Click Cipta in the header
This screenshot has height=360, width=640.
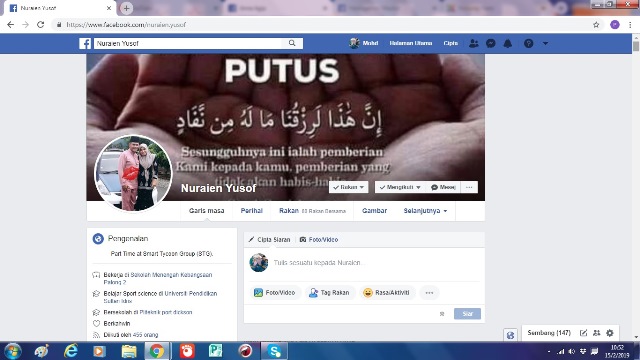coord(451,43)
